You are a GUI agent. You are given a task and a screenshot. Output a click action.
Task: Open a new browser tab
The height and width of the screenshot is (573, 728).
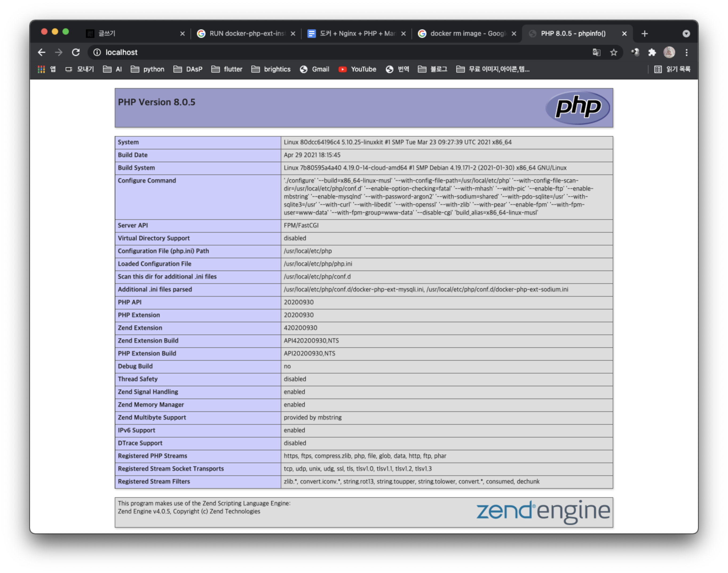[644, 34]
